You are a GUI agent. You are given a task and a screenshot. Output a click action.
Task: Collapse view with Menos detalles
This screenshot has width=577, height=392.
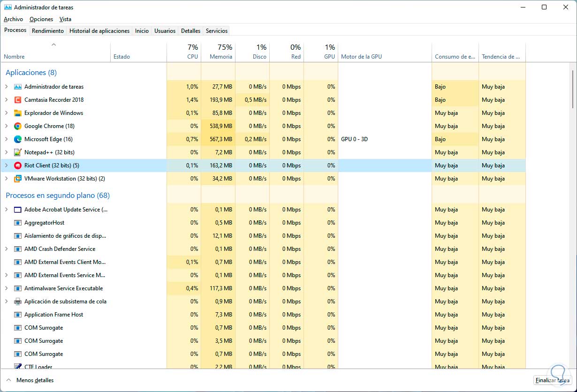pyautogui.click(x=30, y=380)
